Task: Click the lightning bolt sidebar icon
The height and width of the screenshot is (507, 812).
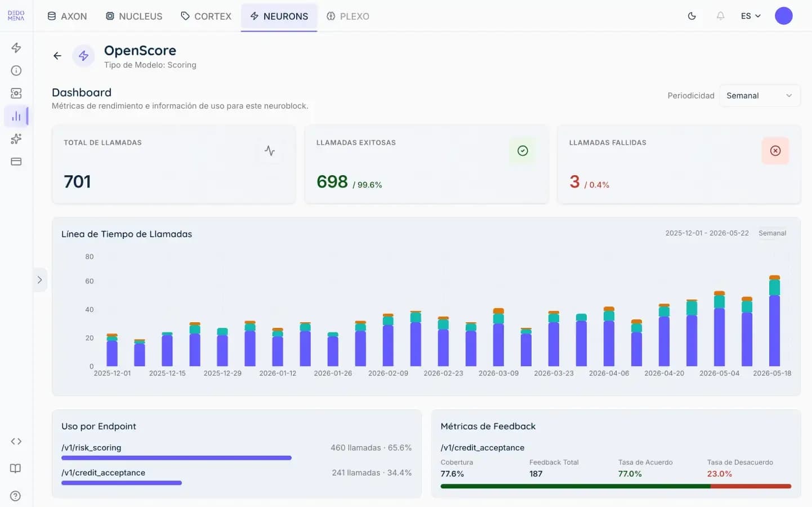Action: tap(16, 48)
